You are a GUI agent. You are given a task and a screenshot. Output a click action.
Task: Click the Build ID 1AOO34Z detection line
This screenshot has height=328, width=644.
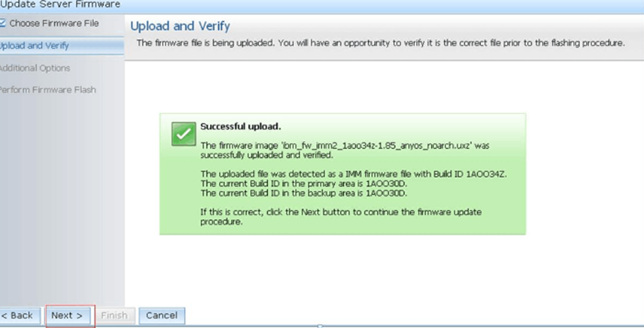coord(354,174)
